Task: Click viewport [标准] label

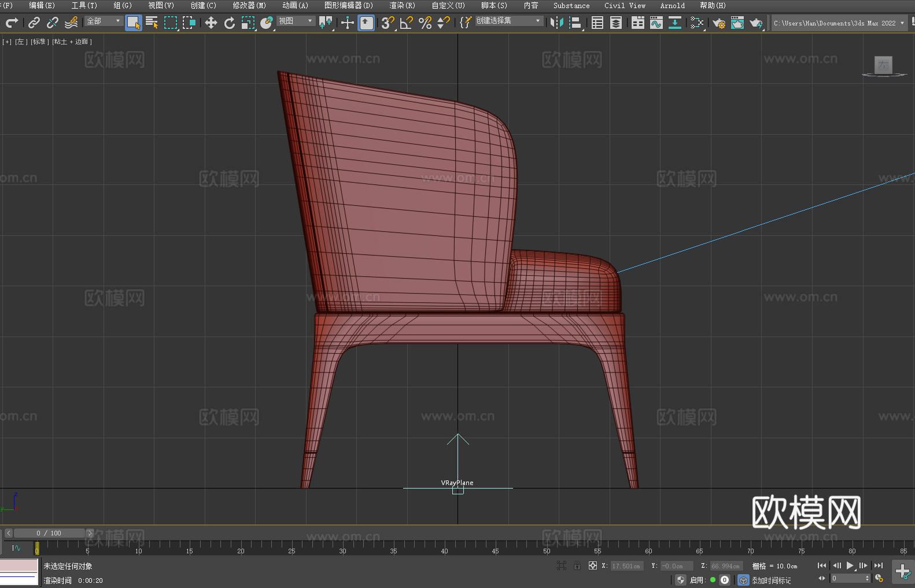Action: coord(39,42)
